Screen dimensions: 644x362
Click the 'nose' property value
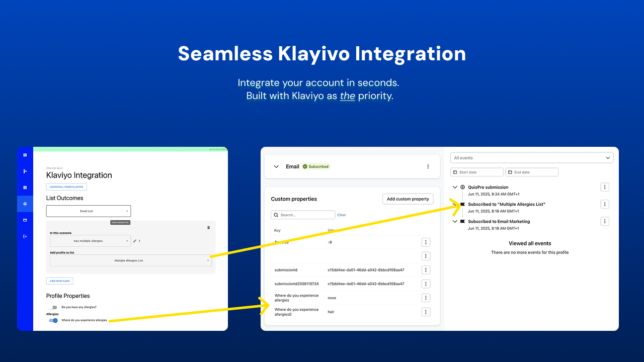point(332,298)
